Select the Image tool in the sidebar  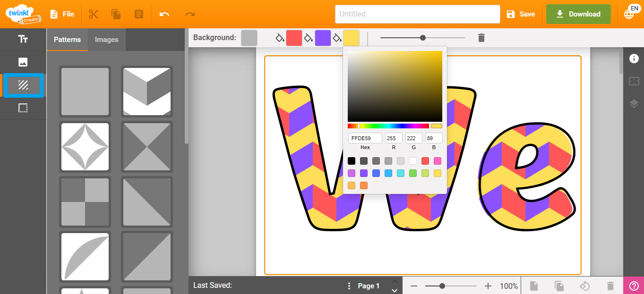tap(23, 62)
